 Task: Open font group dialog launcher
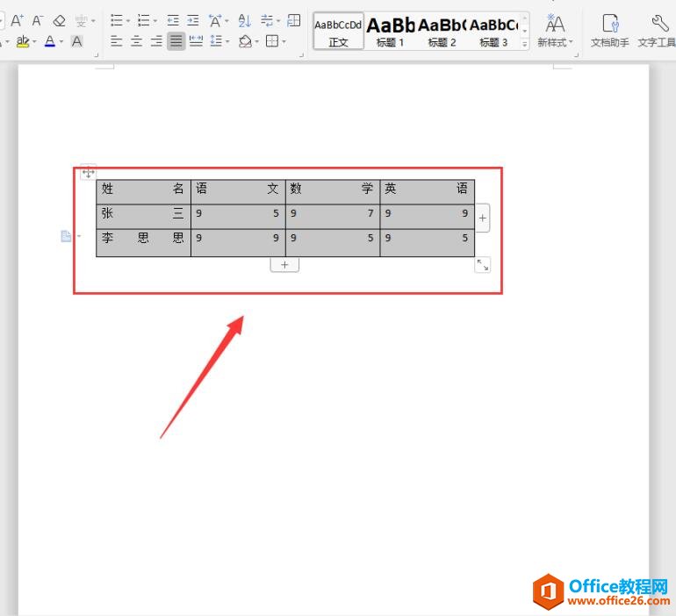(x=97, y=55)
